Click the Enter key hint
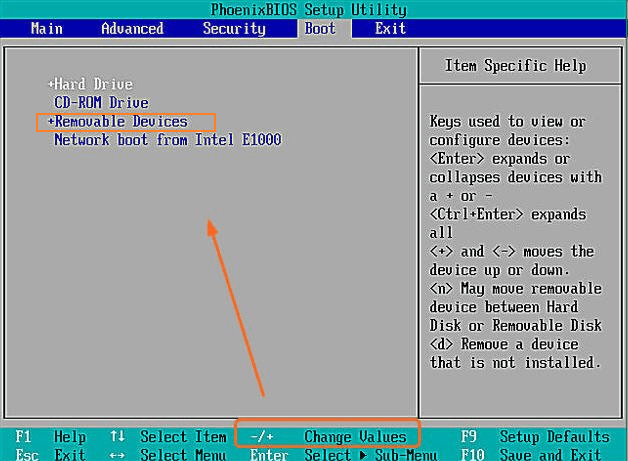 click(x=269, y=455)
